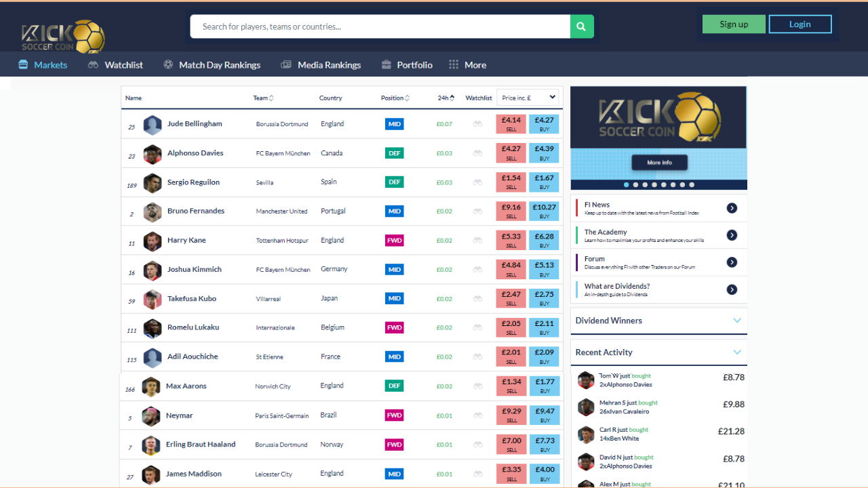868x488 pixels.
Task: Click the Kick Soccer Coin banner image
Action: (658, 117)
